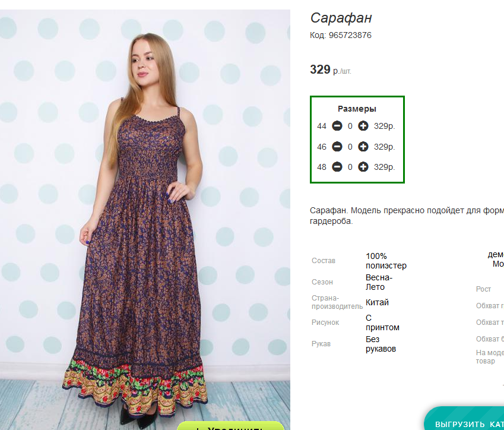The height and width of the screenshot is (430, 504).
Task: Click the 329р. price for size 48
Action: tap(385, 167)
